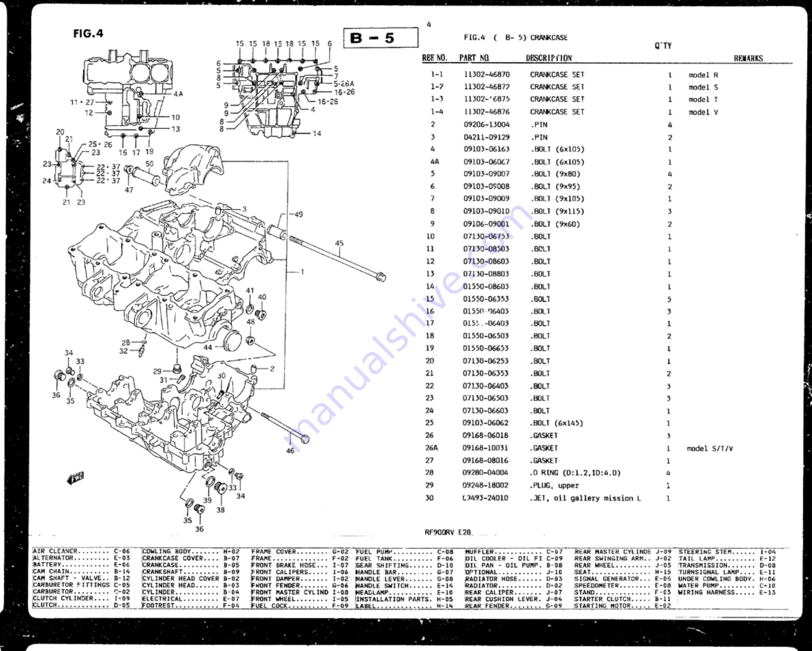
Task: Click the 'REMARKS' column header
Action: coord(748,58)
